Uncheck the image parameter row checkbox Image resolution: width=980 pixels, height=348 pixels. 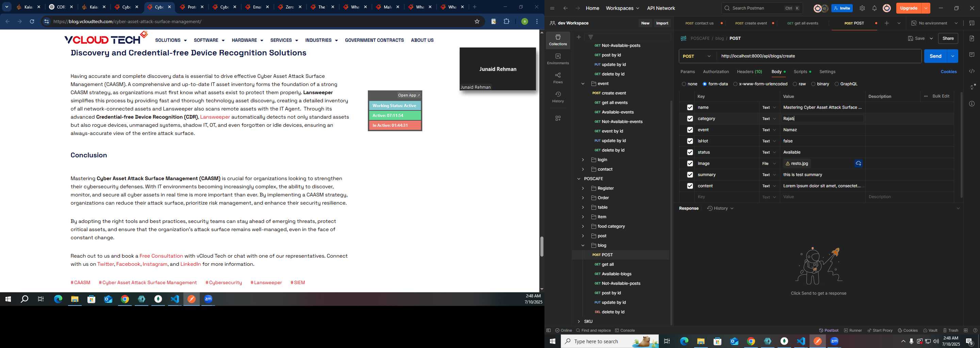pyautogui.click(x=690, y=163)
